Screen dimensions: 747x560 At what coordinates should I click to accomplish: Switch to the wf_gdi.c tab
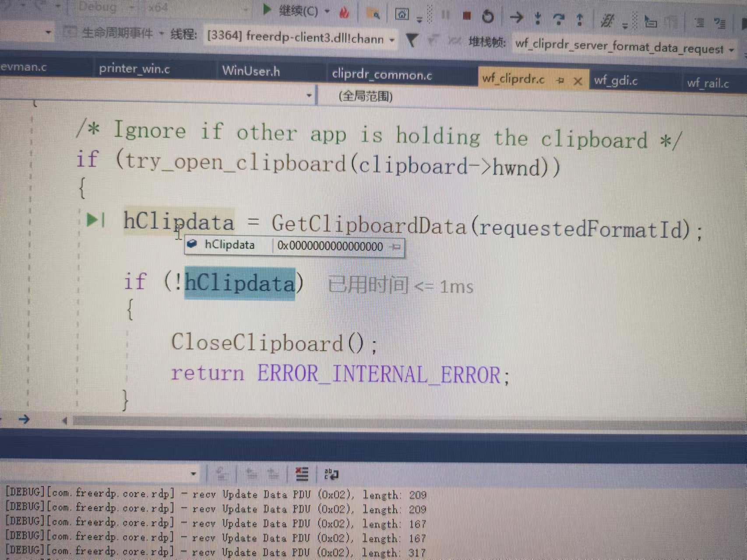pyautogui.click(x=616, y=80)
